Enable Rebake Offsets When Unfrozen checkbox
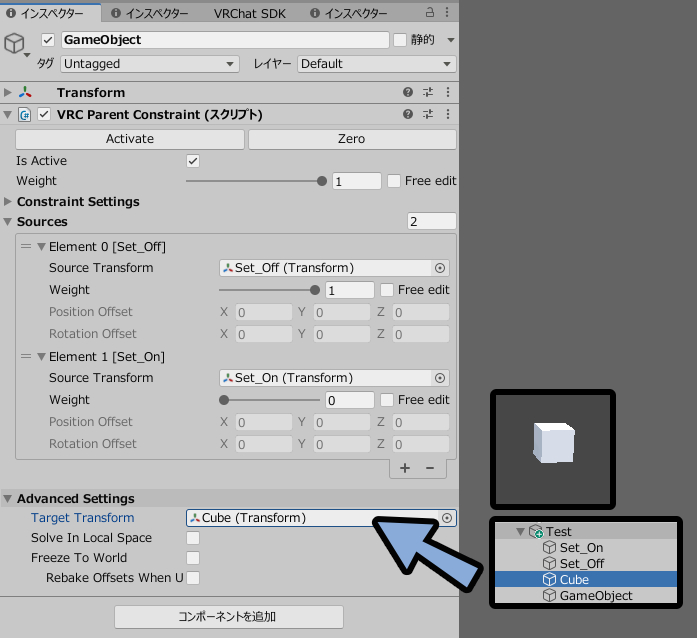 193,578
